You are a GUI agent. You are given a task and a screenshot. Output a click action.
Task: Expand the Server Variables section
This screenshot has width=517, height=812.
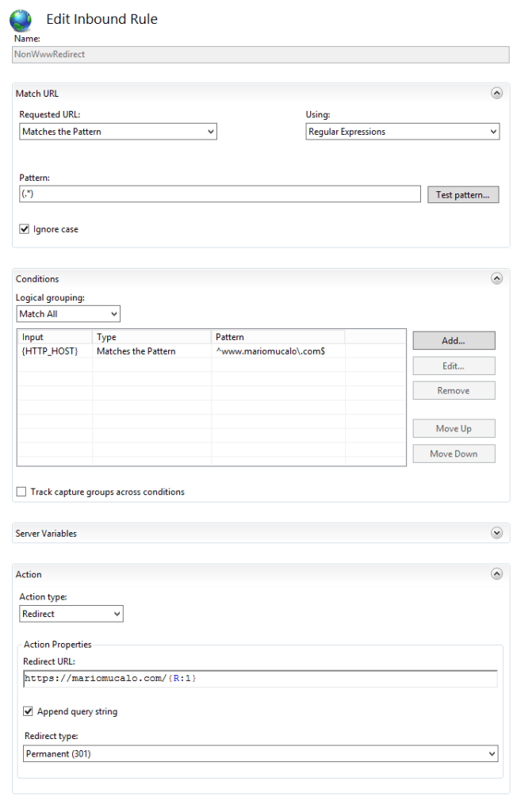pos(496,533)
